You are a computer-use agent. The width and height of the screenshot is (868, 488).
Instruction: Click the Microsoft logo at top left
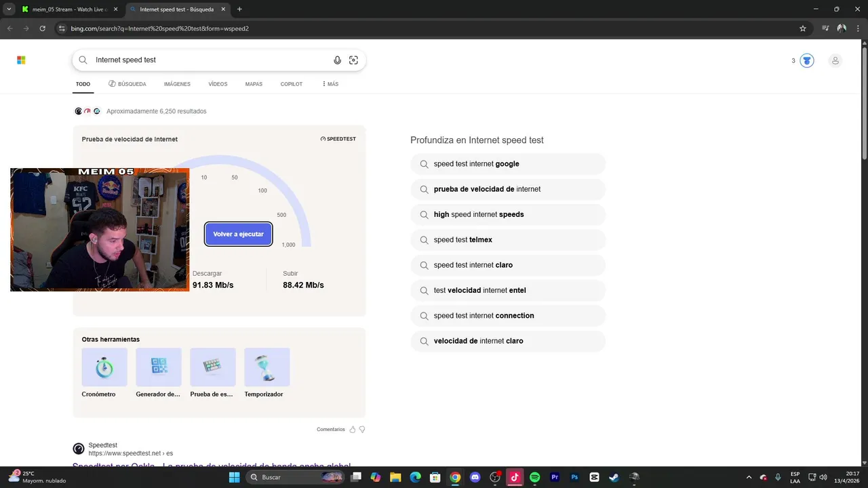21,60
